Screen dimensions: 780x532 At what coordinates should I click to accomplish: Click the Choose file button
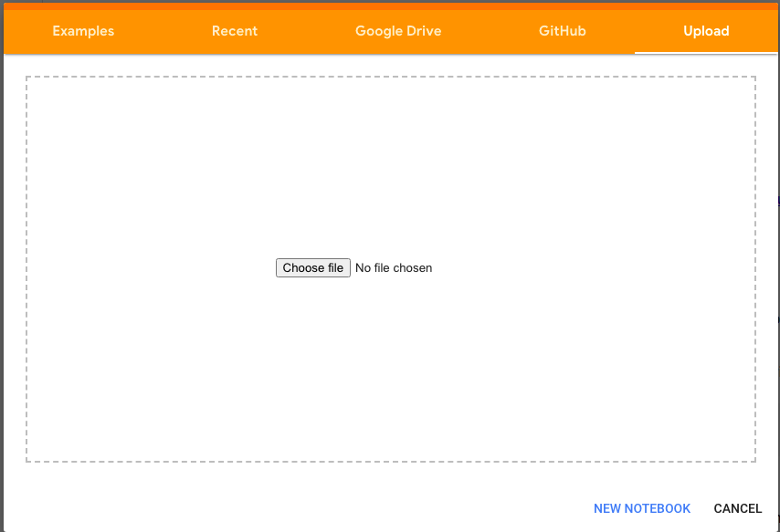coord(313,268)
